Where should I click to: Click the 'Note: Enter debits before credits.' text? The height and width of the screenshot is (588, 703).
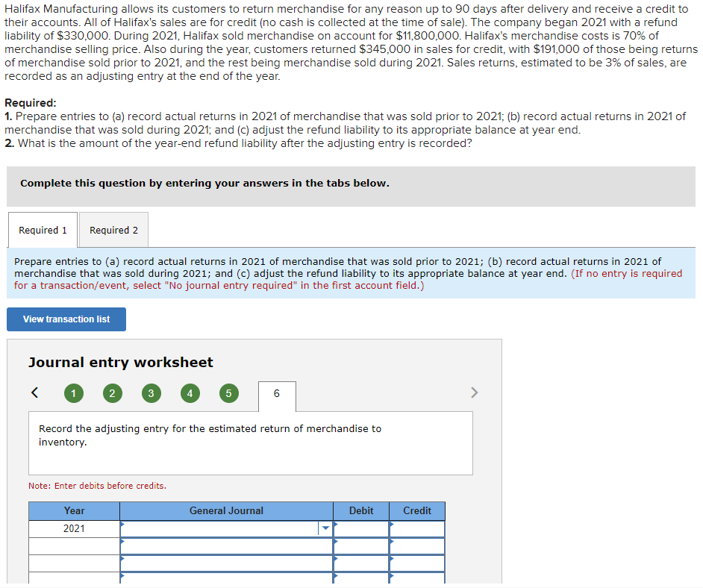[97, 486]
